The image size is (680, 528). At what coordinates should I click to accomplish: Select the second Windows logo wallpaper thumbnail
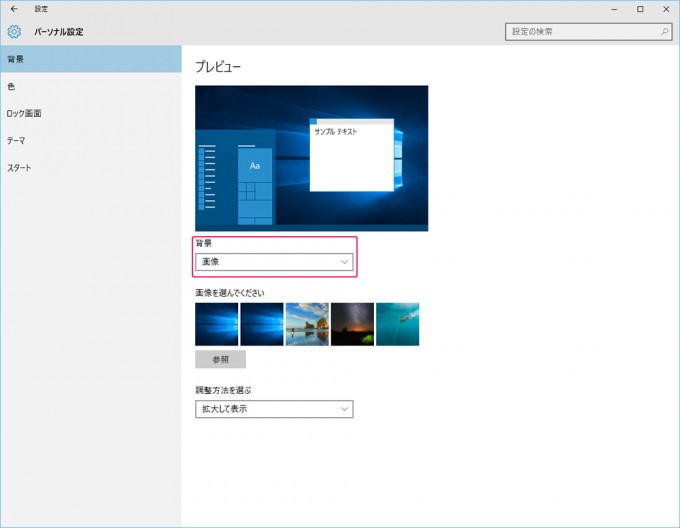coord(262,324)
